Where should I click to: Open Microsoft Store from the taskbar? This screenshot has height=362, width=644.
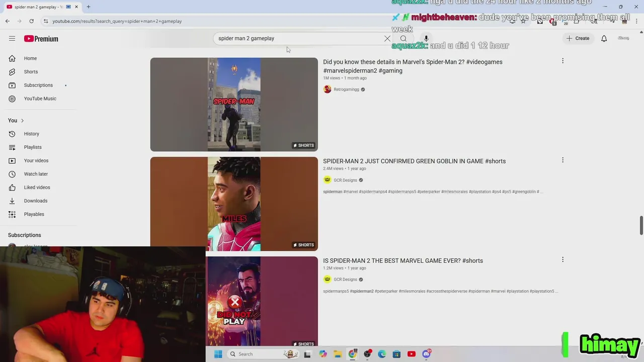click(x=396, y=354)
